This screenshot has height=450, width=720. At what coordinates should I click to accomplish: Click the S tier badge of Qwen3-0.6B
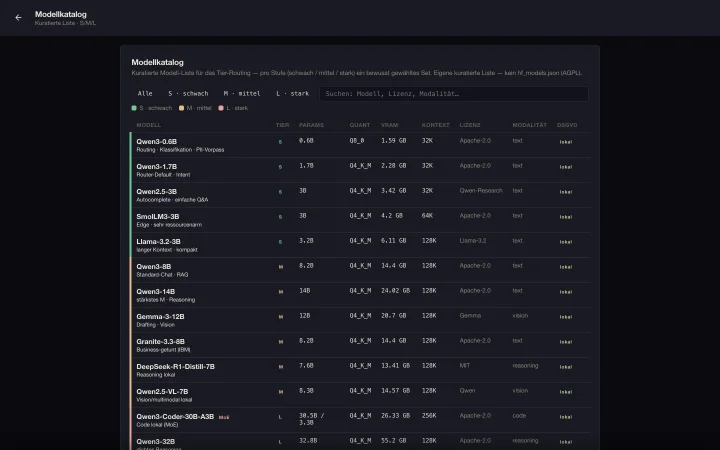(281, 142)
